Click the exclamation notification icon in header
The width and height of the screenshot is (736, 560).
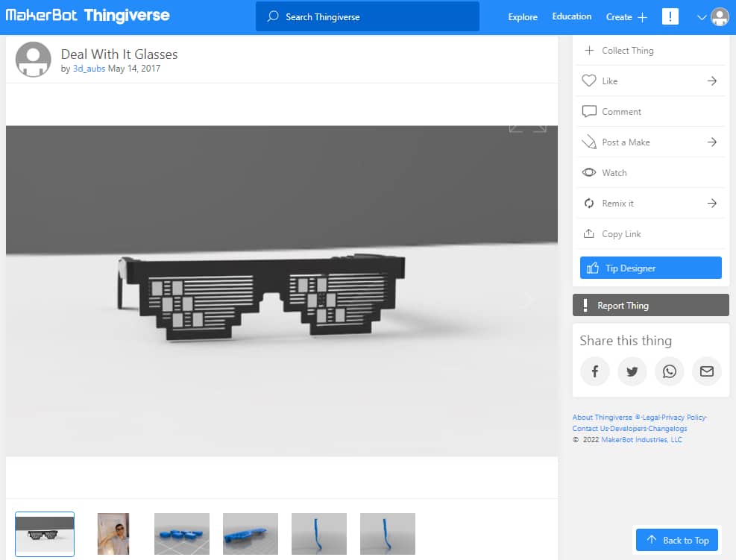670,17
